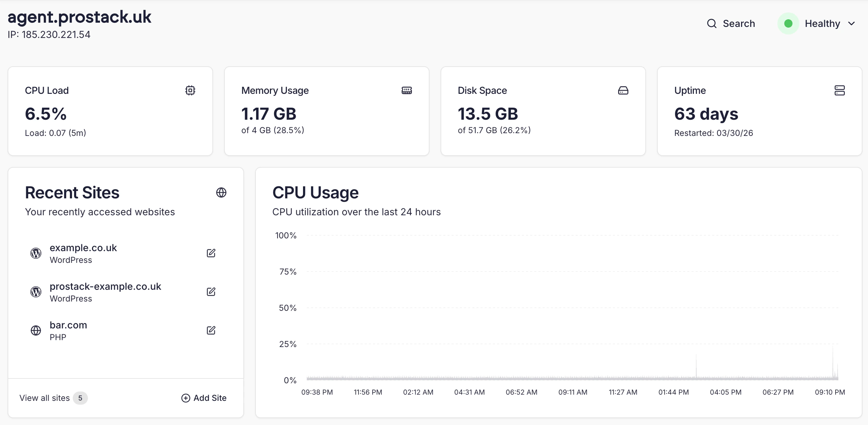Click the 06:52 AM time label
The image size is (868, 425).
point(522,392)
